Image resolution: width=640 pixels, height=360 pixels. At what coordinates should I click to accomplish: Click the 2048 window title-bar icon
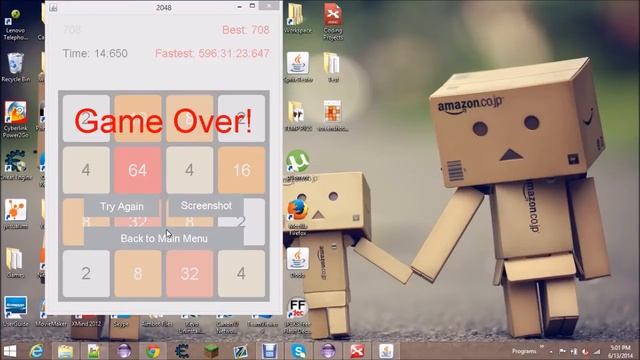click(x=53, y=7)
